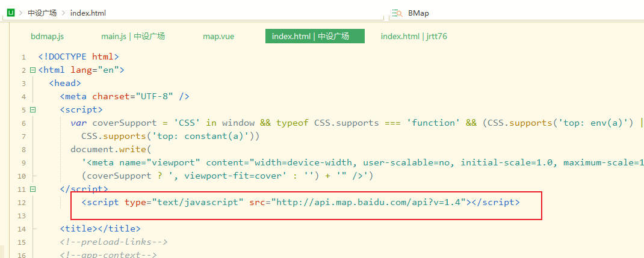The width and height of the screenshot is (644, 258).
Task: Open the index.html | jrtt76 tab
Action: coord(414,37)
